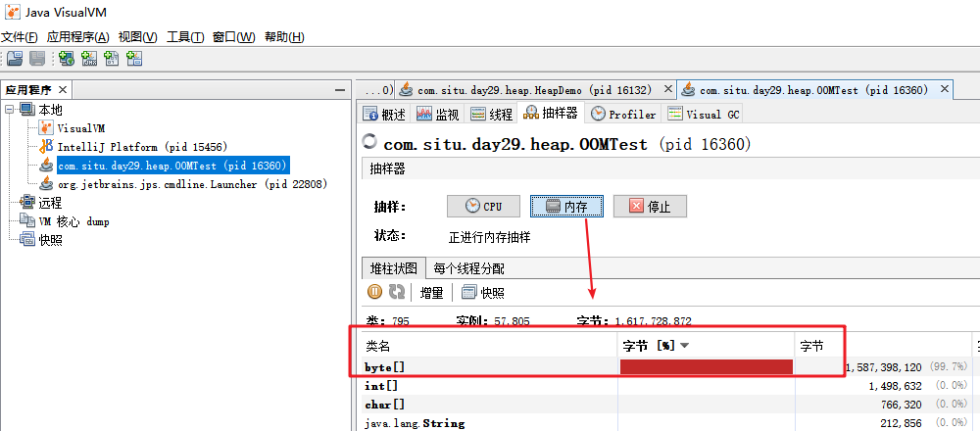
Task: Open the 工具(T) menu
Action: (x=185, y=37)
